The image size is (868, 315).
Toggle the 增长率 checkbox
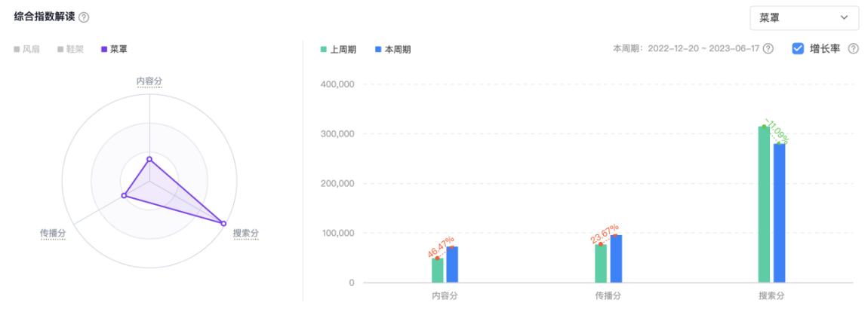point(798,49)
